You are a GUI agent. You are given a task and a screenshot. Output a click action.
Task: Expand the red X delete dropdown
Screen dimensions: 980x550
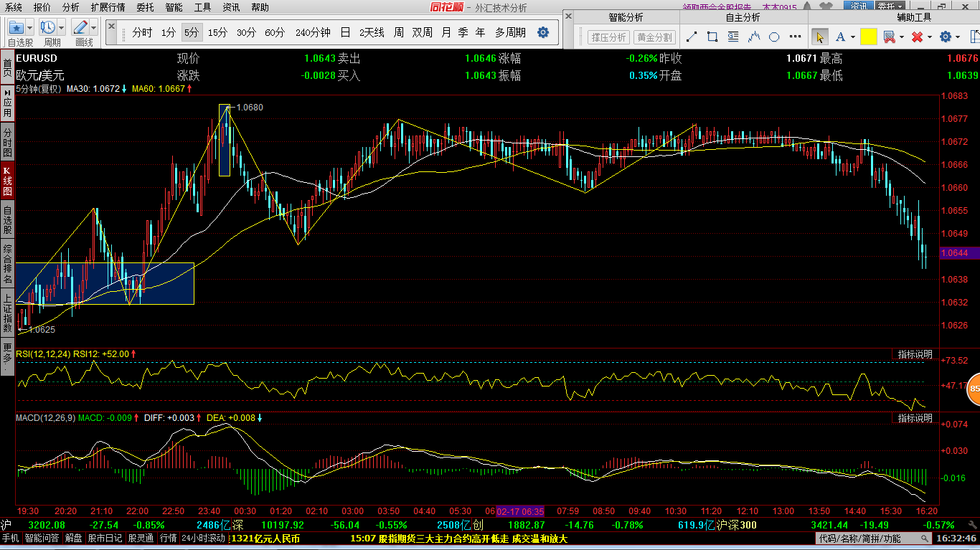coord(929,37)
